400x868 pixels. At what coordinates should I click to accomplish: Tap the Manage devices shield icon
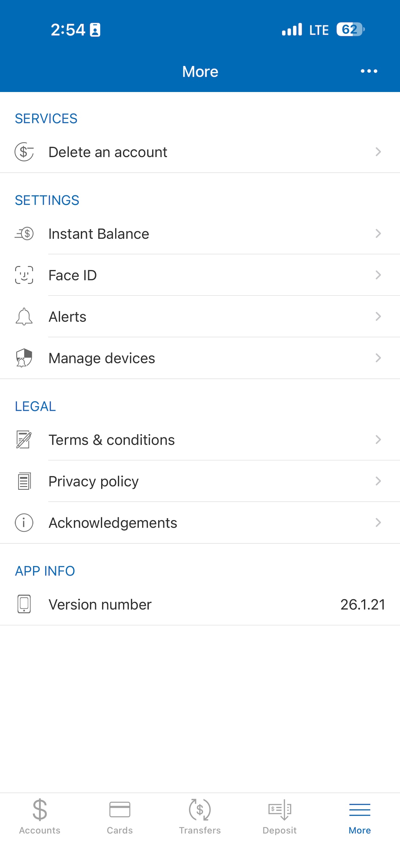[x=24, y=358]
